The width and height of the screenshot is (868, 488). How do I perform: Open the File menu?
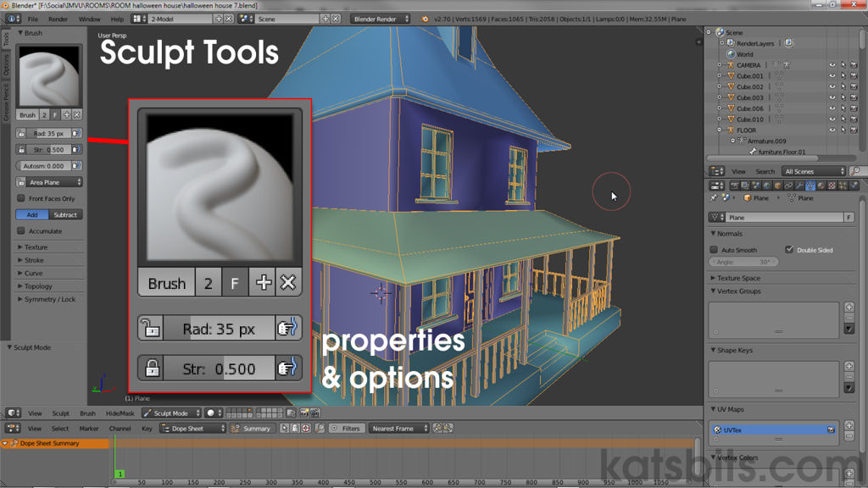tap(33, 19)
